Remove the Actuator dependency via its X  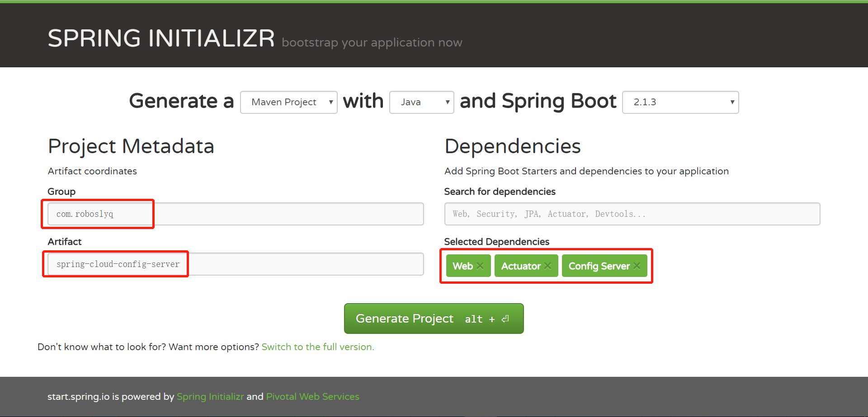pos(547,266)
